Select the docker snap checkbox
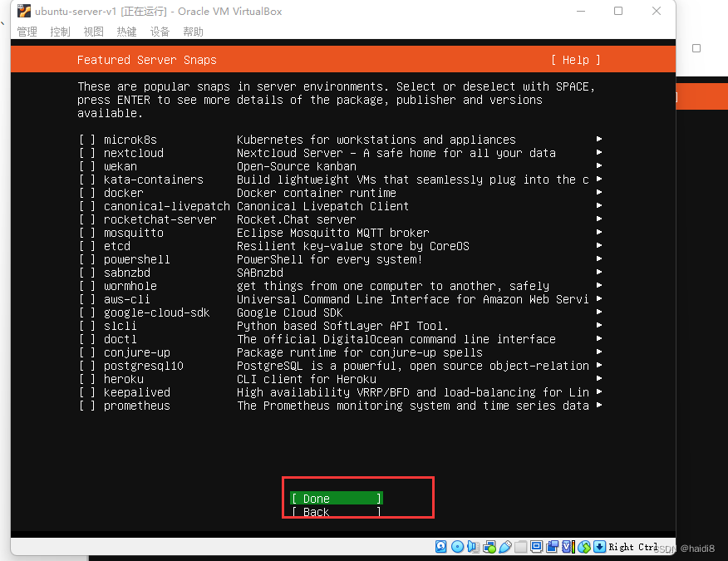Image resolution: width=728 pixels, height=561 pixels. click(x=86, y=193)
